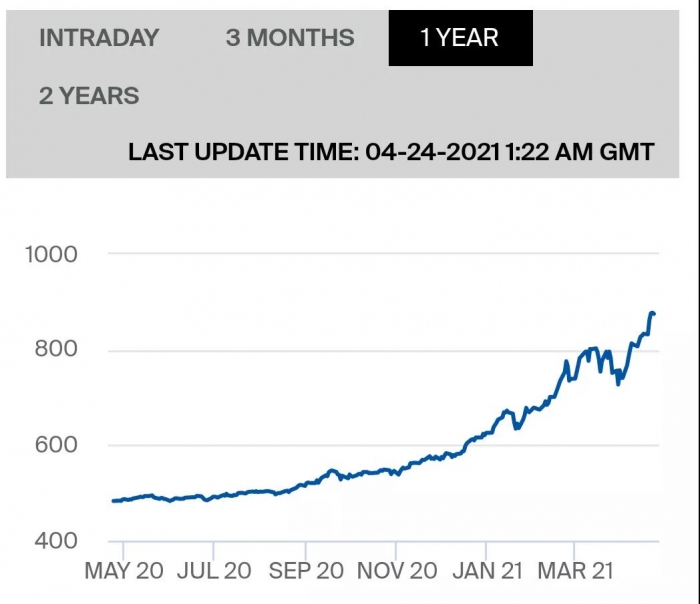700x604 pixels.
Task: Switch chart to 2 YEARS view
Action: [89, 96]
